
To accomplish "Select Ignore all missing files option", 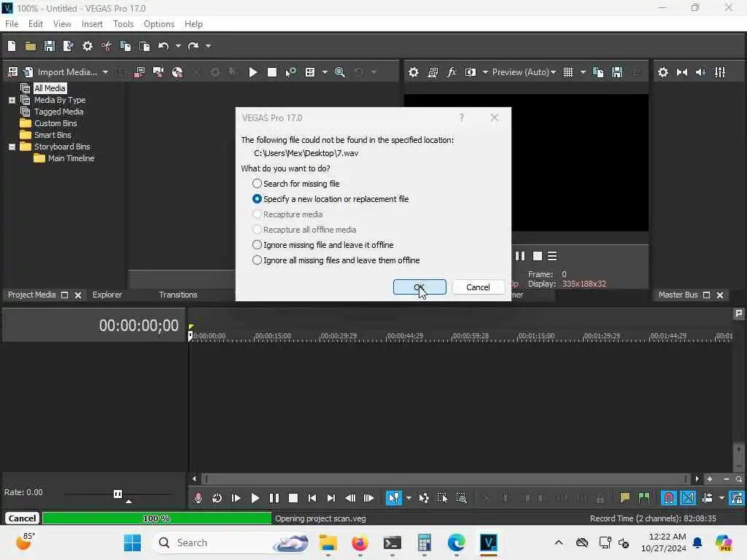I will [336, 260].
